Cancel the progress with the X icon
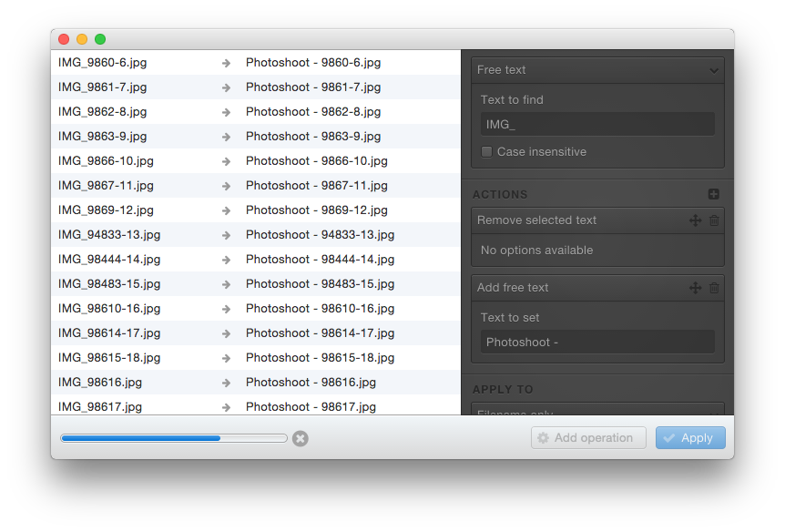Viewport: 785px width, 532px height. [301, 438]
